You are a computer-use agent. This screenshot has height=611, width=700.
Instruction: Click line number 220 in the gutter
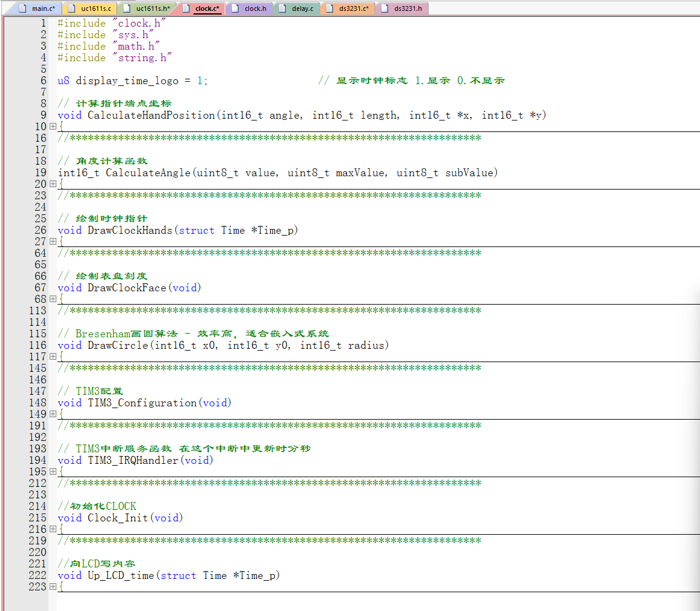(x=38, y=552)
